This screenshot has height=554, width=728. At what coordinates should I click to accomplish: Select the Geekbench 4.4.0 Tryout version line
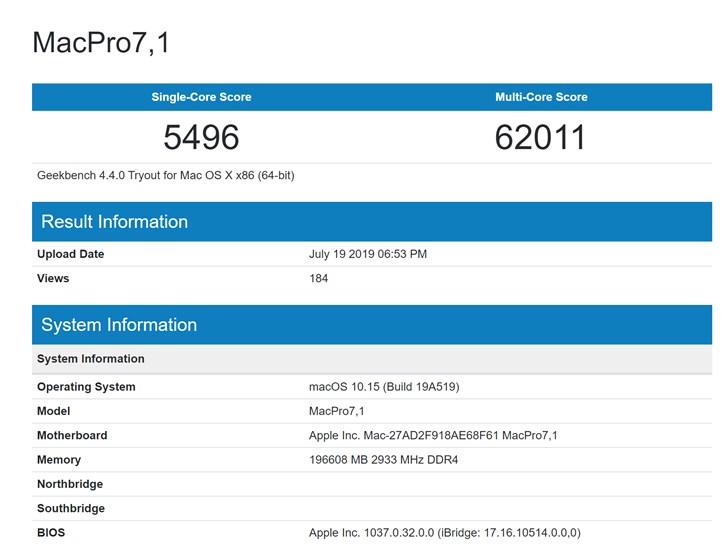166,176
